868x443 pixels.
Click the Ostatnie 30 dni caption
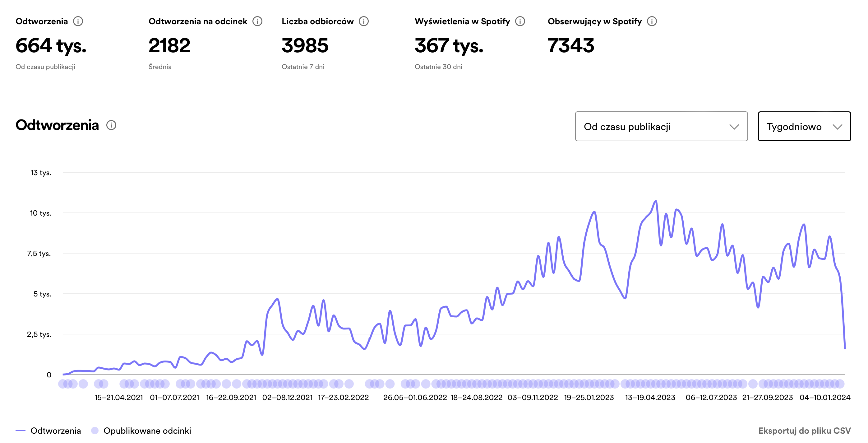click(x=438, y=67)
